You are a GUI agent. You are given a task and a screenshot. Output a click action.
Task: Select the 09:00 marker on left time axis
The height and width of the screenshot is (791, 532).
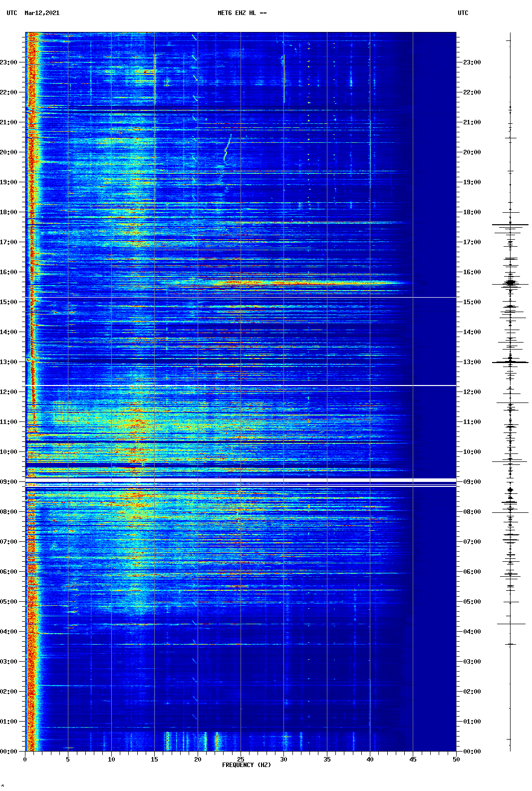(x=9, y=482)
